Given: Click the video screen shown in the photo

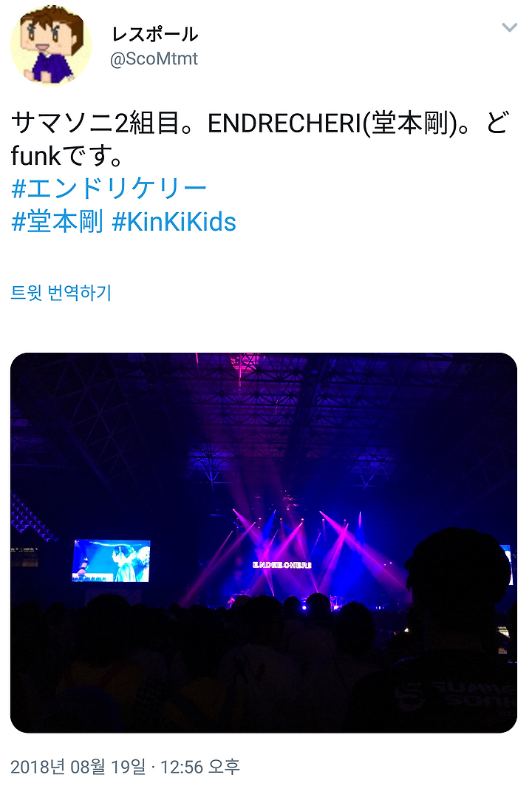Looking at the screenshot, I should tap(112, 560).
